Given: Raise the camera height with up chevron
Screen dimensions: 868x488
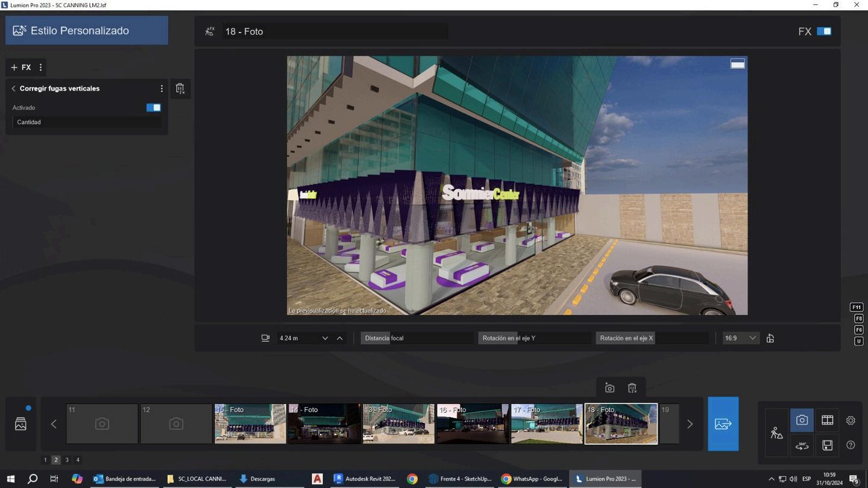Looking at the screenshot, I should [340, 338].
